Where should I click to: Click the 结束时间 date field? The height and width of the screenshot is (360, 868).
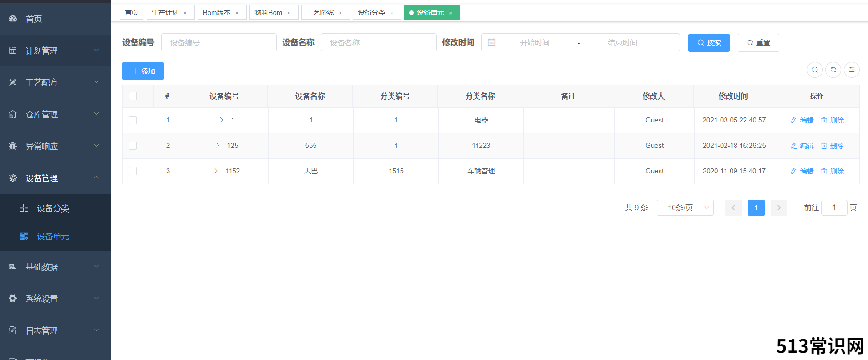(x=623, y=42)
